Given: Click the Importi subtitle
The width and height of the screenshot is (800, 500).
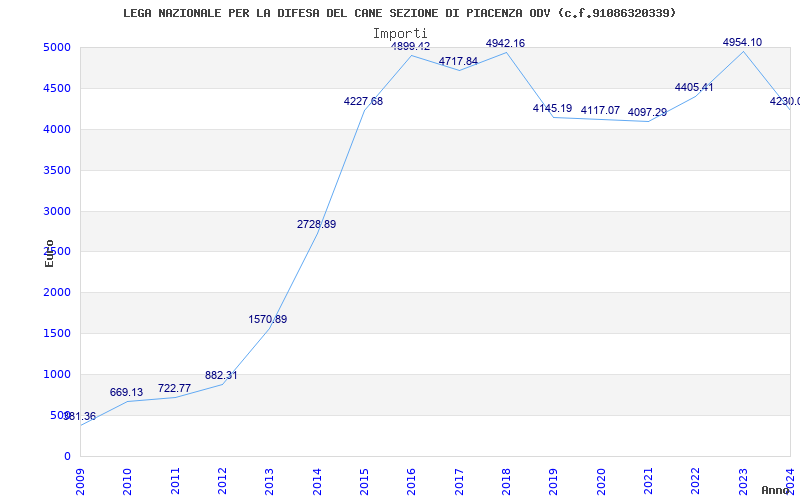Looking at the screenshot, I should [x=400, y=34].
